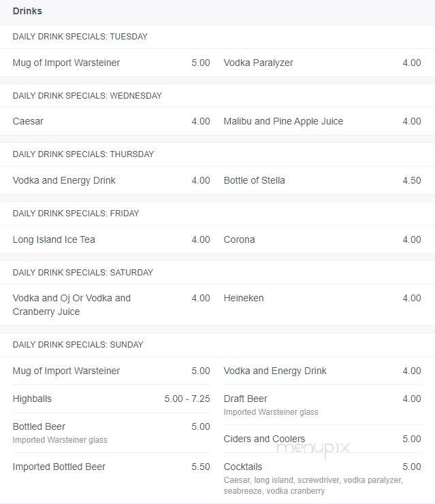
Task: Open the Saturday drink specials header
Action: [x=82, y=273]
